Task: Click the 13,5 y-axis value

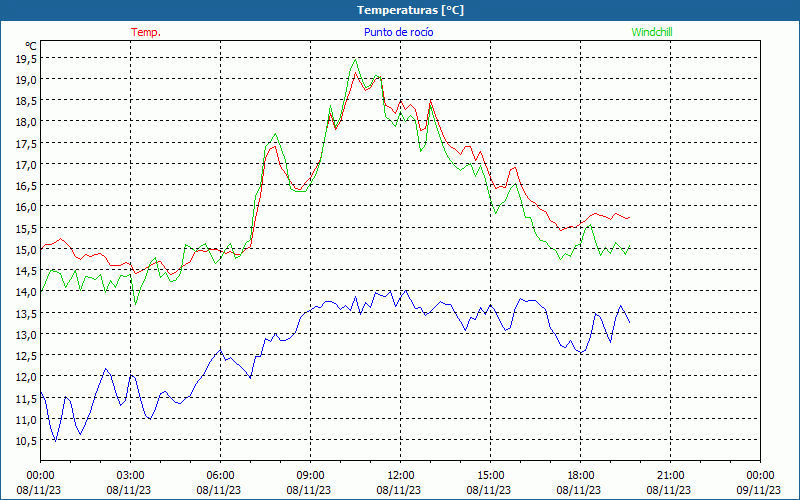Action: click(x=26, y=313)
